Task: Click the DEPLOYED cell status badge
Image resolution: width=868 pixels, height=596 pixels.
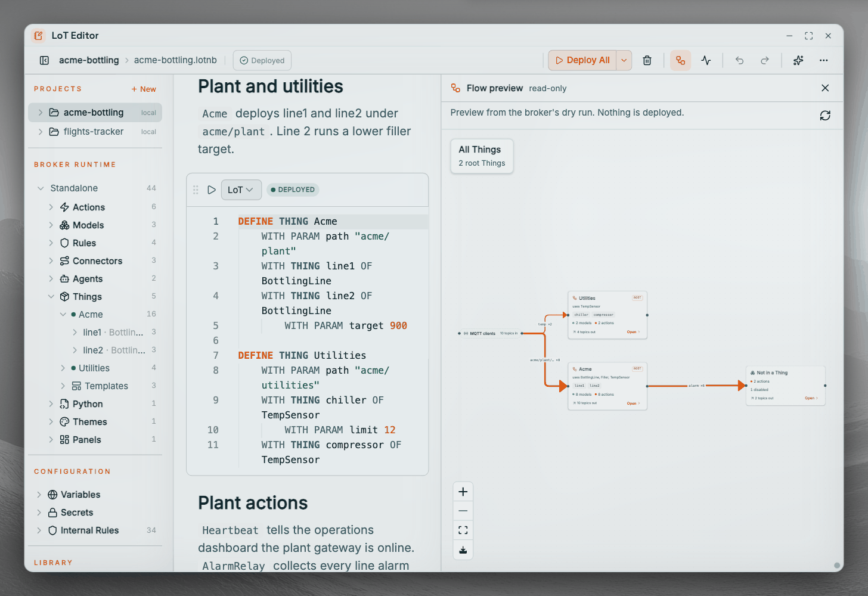Action: pos(293,190)
